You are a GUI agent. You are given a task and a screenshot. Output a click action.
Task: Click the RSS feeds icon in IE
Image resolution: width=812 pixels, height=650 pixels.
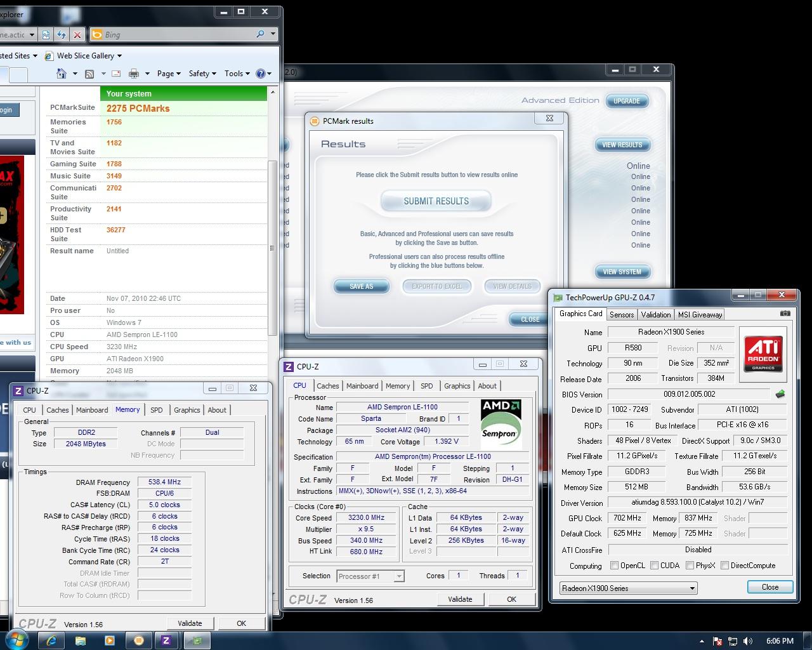click(89, 74)
